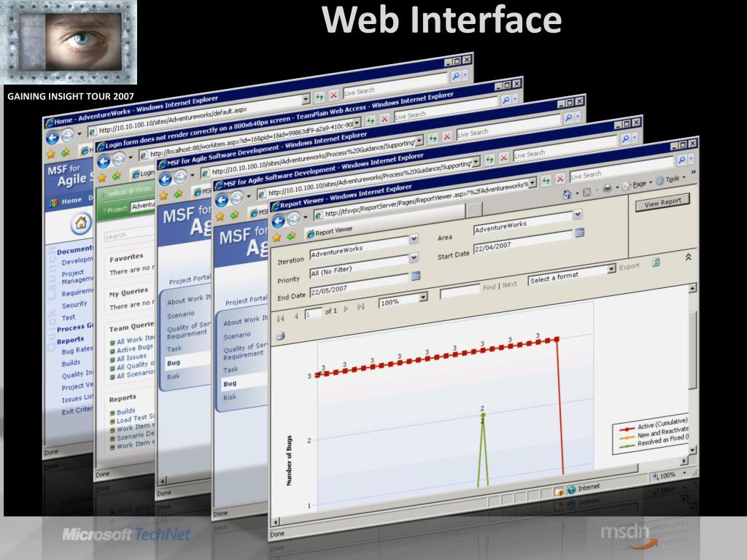This screenshot has height=560, width=747.
Task: Click the report find text input field
Action: click(x=460, y=291)
